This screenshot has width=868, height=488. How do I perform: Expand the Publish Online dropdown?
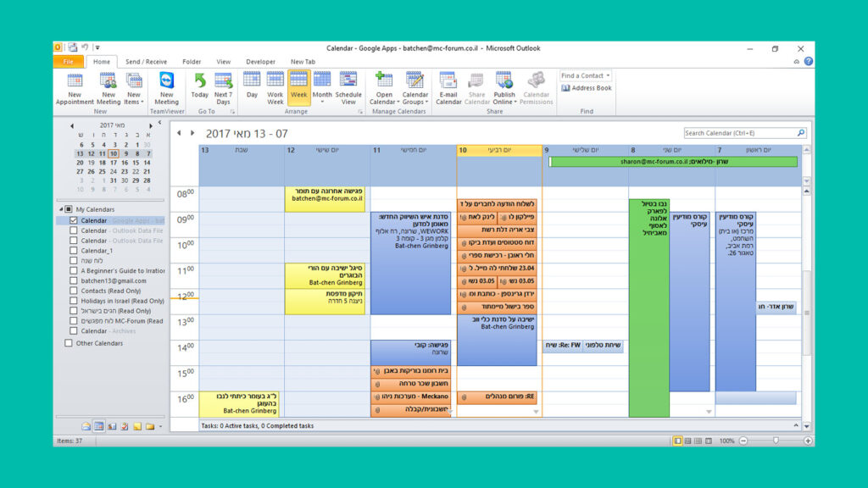click(x=504, y=87)
